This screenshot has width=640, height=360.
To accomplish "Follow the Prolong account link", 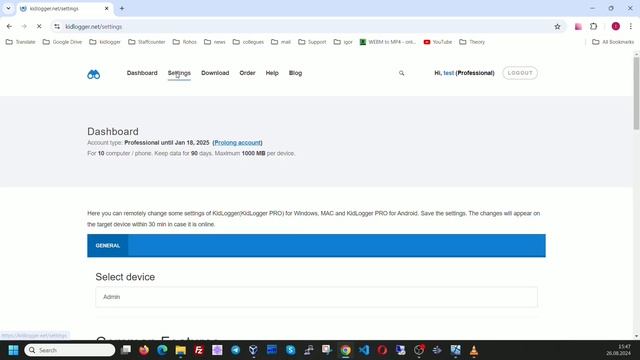I will point(238,143).
